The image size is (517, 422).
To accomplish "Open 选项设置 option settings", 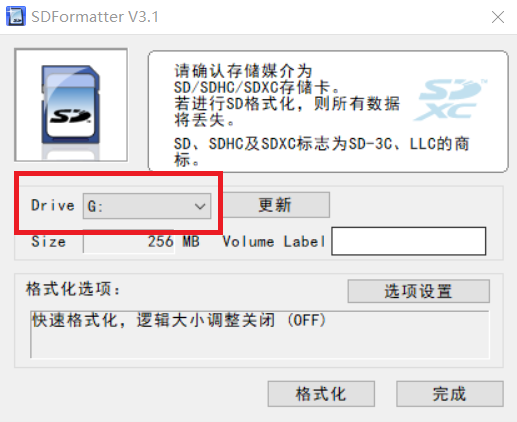I will tap(419, 291).
